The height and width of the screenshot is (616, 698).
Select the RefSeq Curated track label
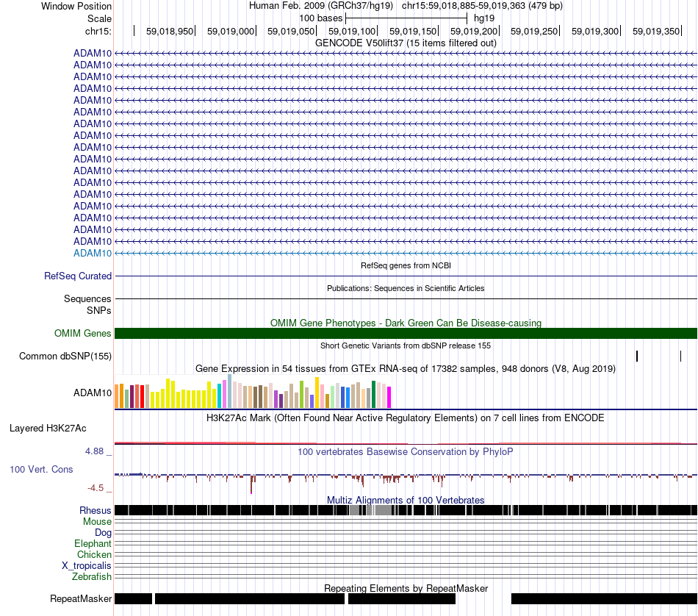78,276
